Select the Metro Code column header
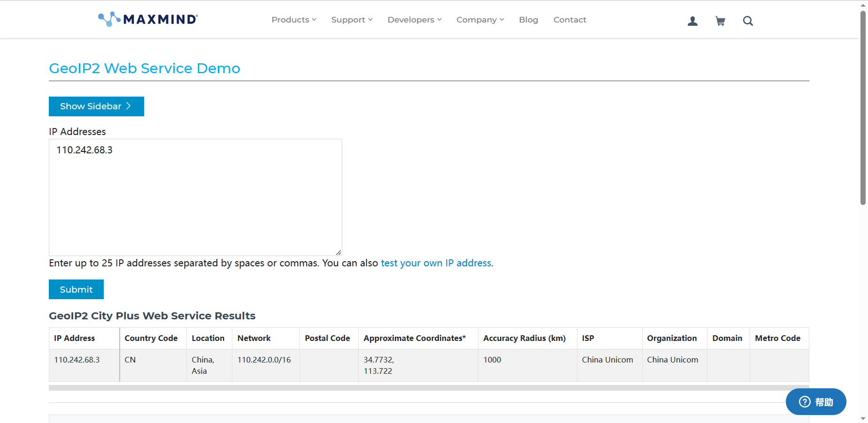868x423 pixels. [779, 338]
